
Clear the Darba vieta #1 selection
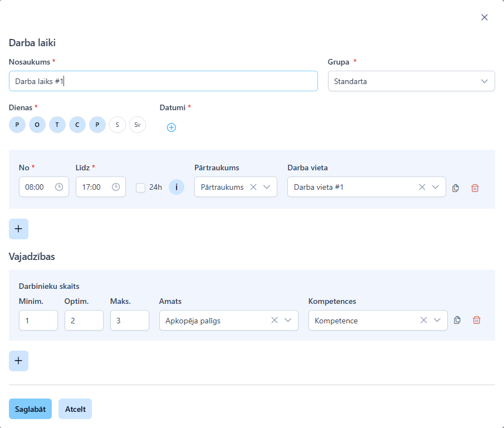coord(422,187)
